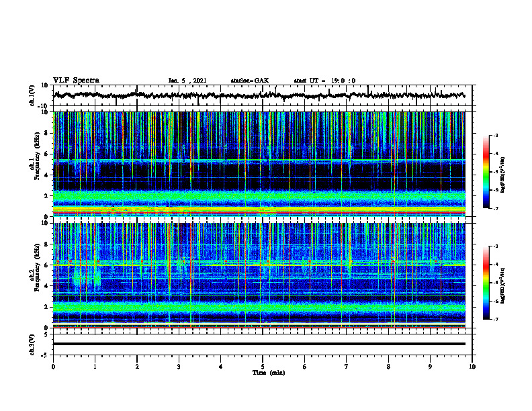Click the ch.1 "Frequency (kHz)" axis label

point(37,156)
